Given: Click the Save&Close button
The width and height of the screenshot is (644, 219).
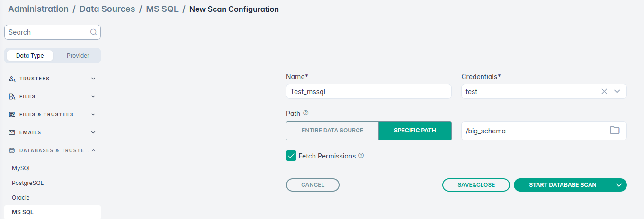Looking at the screenshot, I should (x=476, y=185).
